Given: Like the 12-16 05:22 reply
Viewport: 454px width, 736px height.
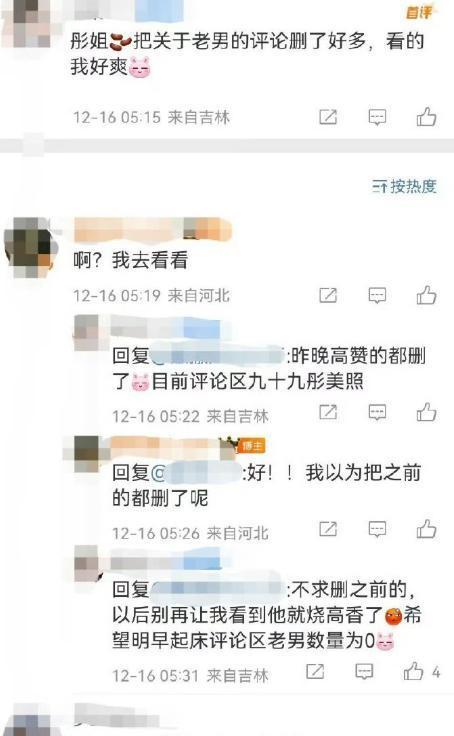Looking at the screenshot, I should click(x=426, y=412).
